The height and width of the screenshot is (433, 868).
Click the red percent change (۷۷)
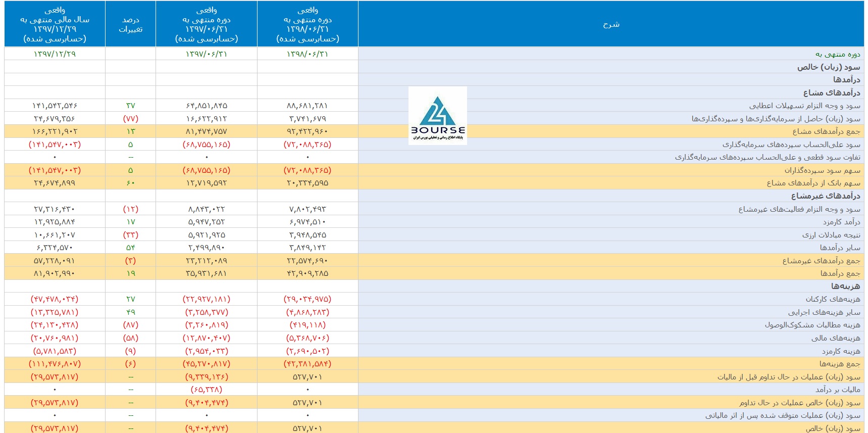130,119
